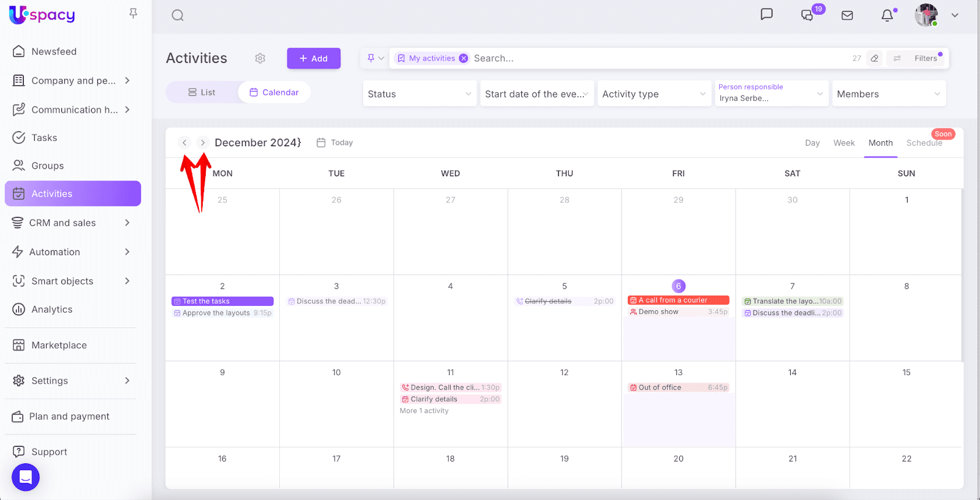Switch to Calendar view
980x500 pixels.
coord(274,92)
